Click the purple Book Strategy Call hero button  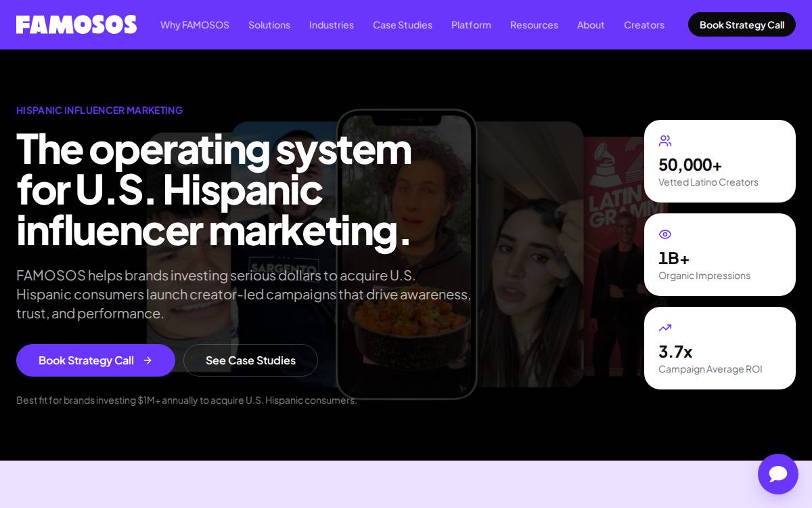point(95,360)
